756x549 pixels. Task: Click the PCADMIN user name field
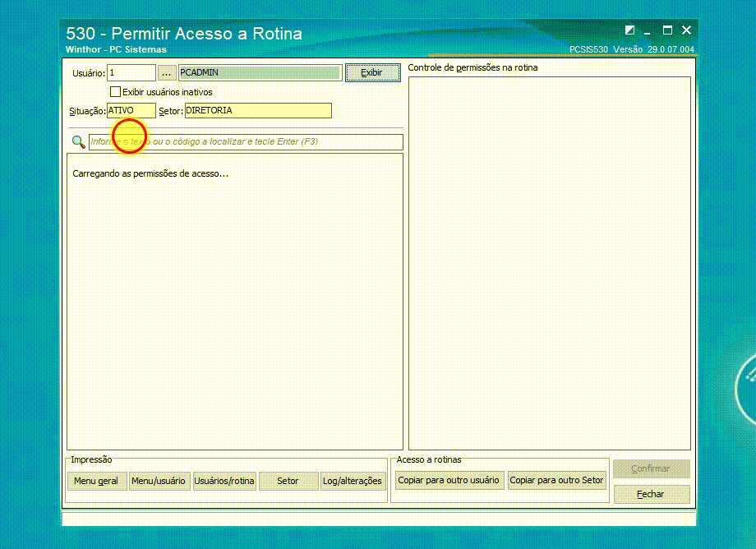coord(260,73)
